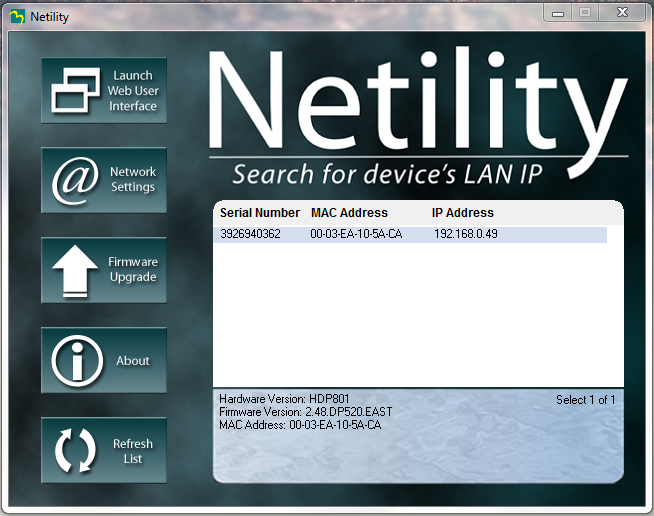
Task: Select IP address 192.168.0.49 in the row
Action: 466,234
